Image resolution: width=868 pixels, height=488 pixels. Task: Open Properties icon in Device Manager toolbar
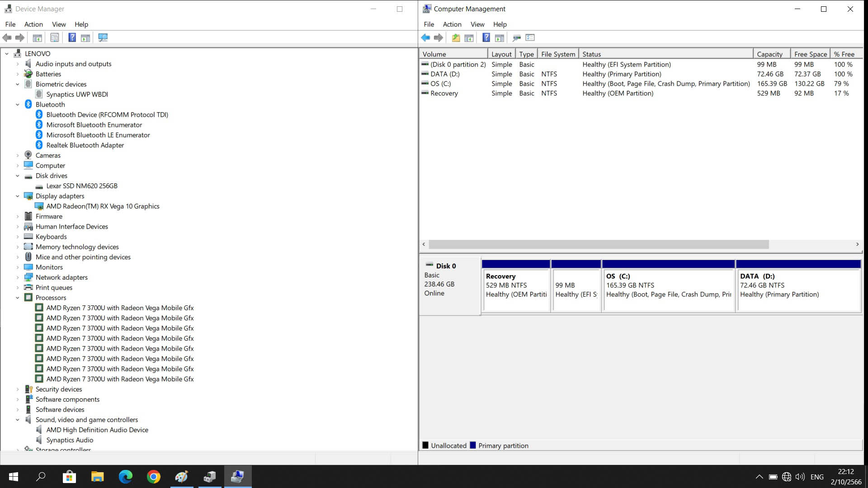click(55, 38)
